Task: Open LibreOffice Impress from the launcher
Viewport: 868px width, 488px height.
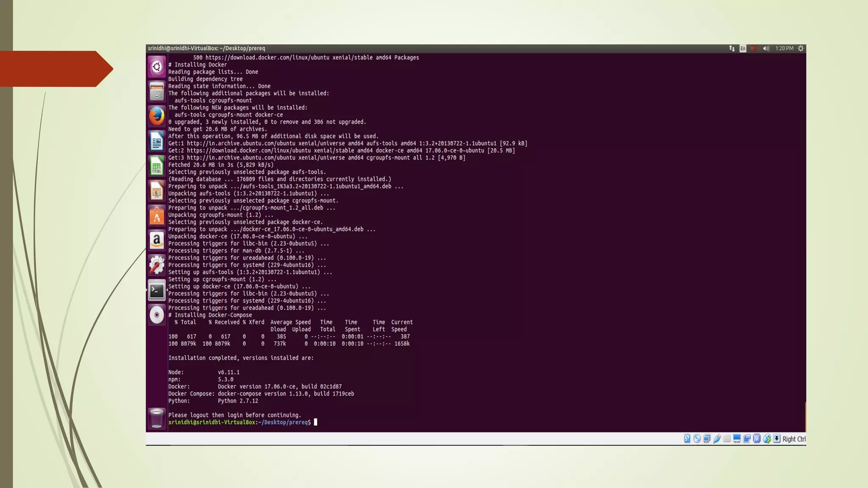Action: 157,191
